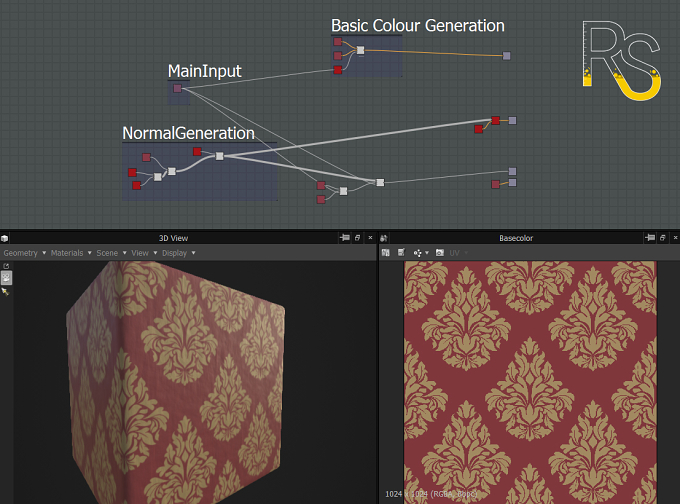The image size is (680, 504).
Task: Pin the Basecolor 2D view panel
Action: click(x=650, y=238)
